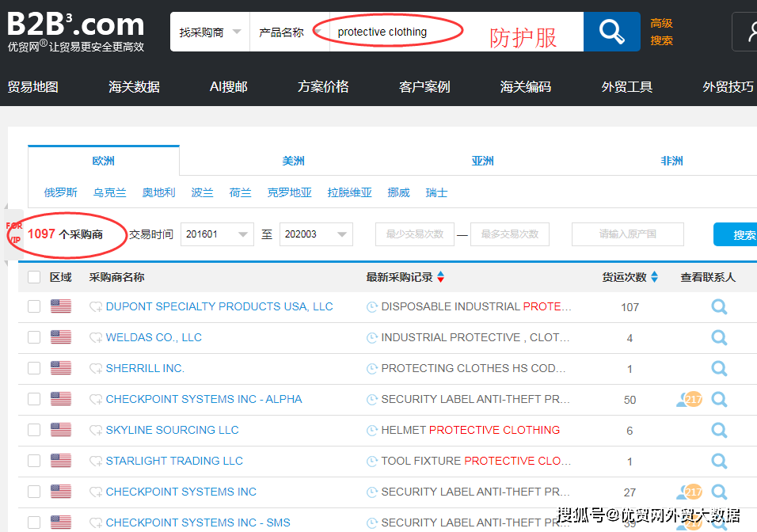Viewport: 757px width, 532px height.
Task: Click the follow icon beside WELDAS CO., LLC
Action: coord(96,338)
